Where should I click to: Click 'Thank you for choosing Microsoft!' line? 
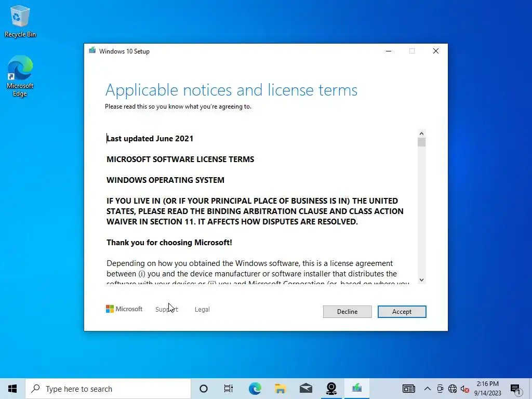[x=169, y=242]
